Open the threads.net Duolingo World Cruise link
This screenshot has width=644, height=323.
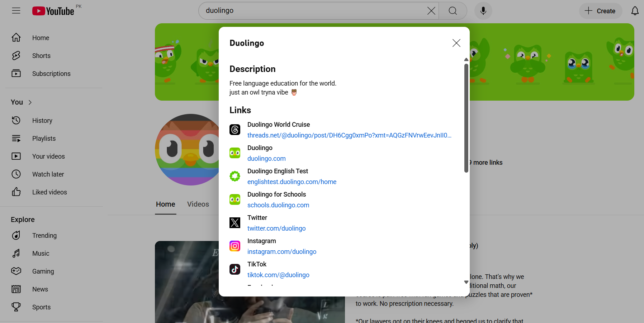pos(349,135)
